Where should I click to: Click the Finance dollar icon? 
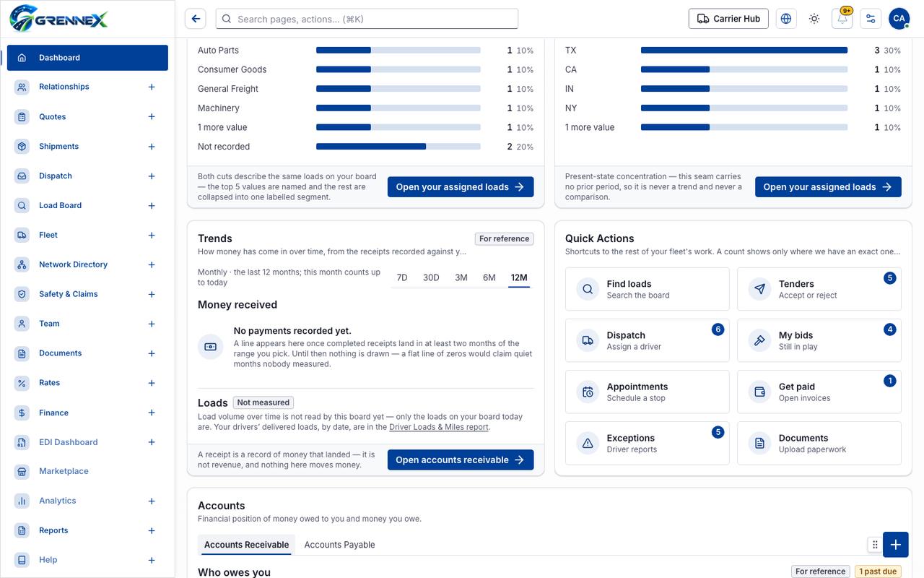coord(22,413)
